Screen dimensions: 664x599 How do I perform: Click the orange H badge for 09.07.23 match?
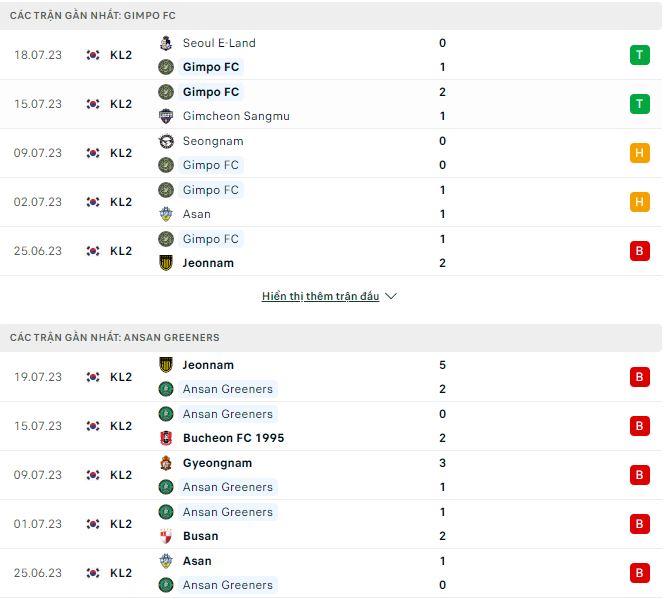[x=639, y=153]
